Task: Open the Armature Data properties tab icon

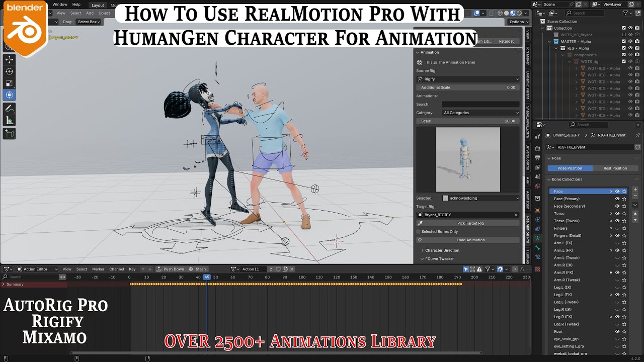Action: tap(537, 238)
